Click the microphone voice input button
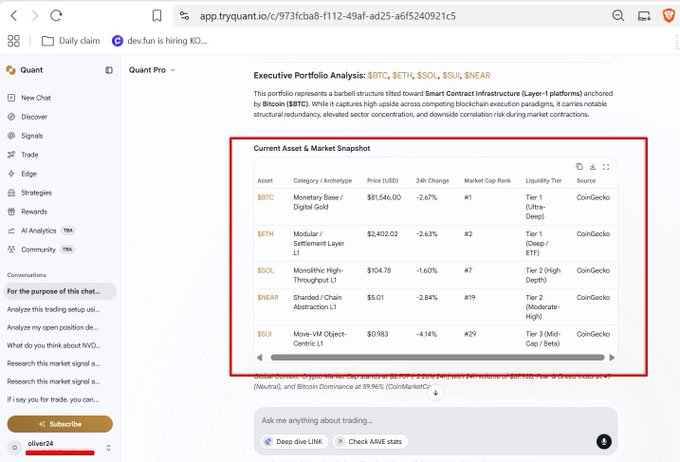Screen dimensions: 680x462 [604, 442]
